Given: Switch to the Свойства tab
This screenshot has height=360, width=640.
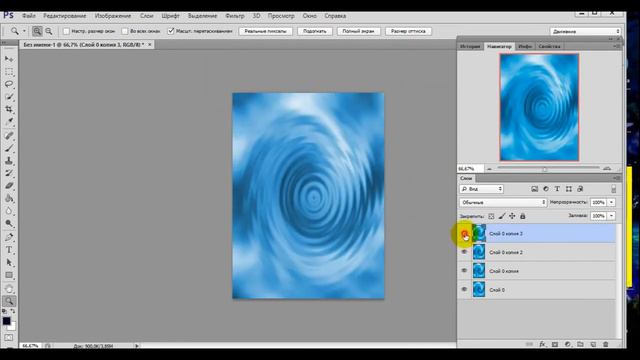Looking at the screenshot, I should click(549, 46).
